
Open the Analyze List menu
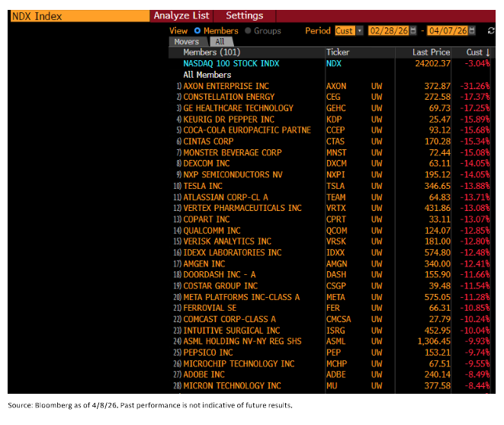click(181, 15)
